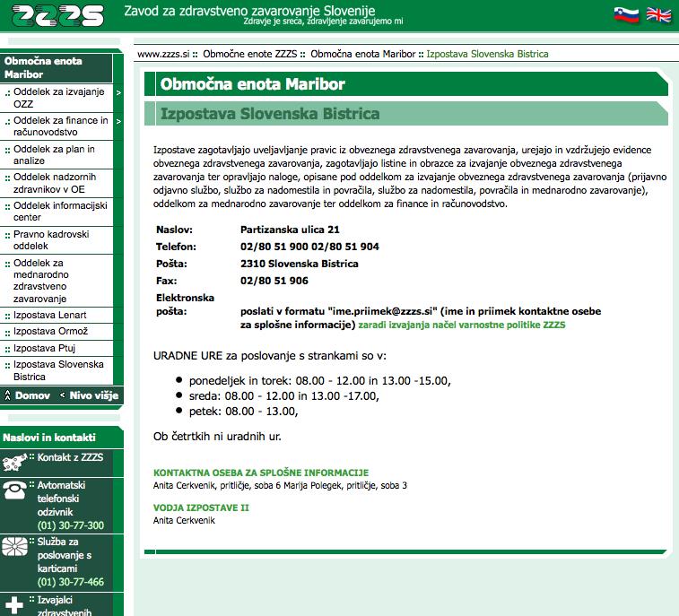Viewport: 679px width, 616px height.
Task: Click the header title Zavod za zdravstveno zavarovanje Slovenije
Action: [249, 11]
